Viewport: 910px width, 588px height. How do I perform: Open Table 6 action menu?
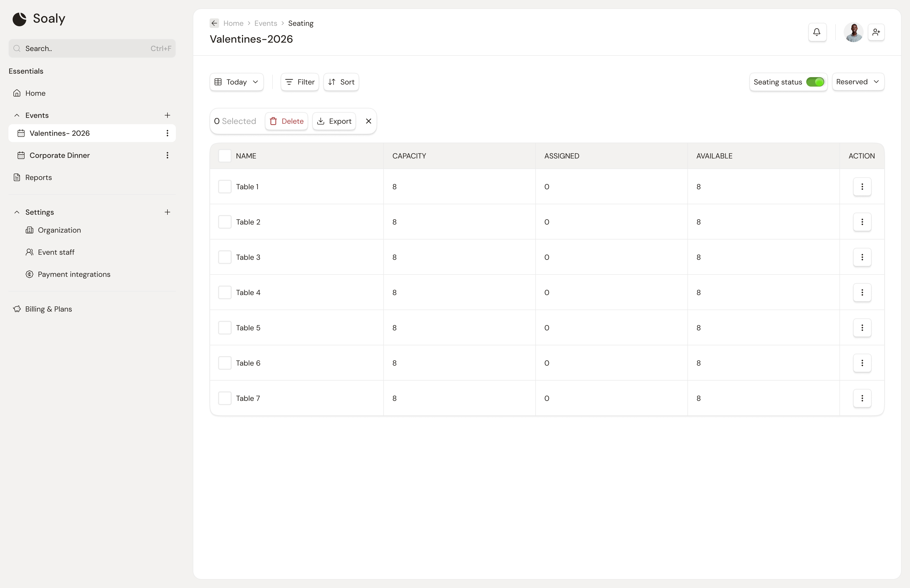[x=862, y=363]
